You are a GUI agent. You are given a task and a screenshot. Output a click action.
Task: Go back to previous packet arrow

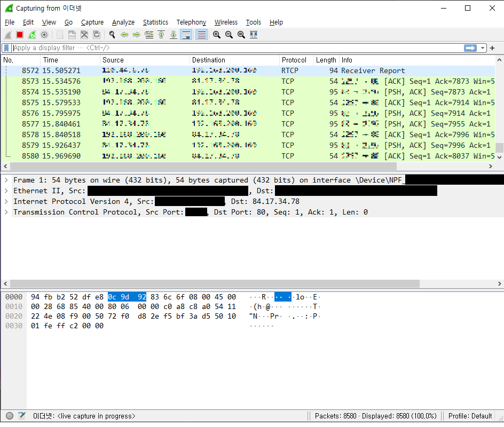click(124, 35)
